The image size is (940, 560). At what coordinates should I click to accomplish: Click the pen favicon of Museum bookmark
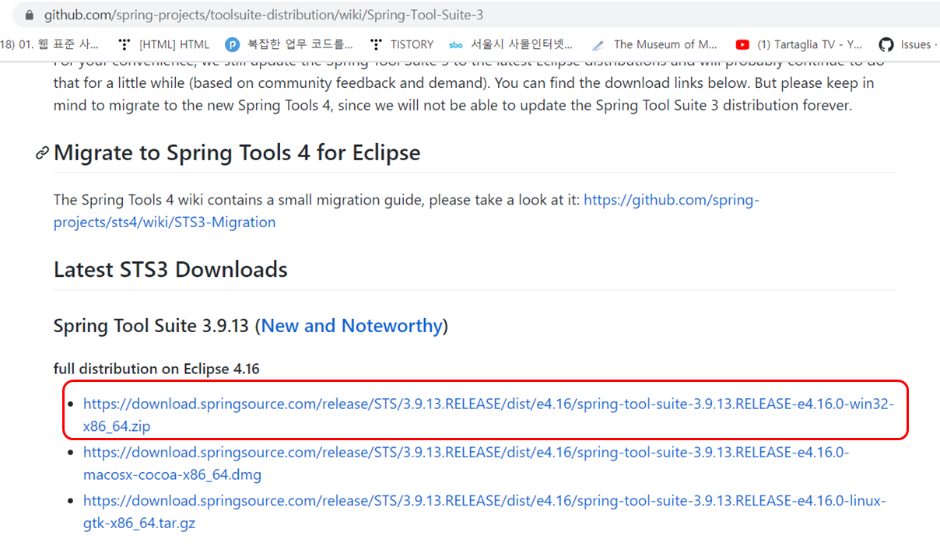pyautogui.click(x=598, y=45)
